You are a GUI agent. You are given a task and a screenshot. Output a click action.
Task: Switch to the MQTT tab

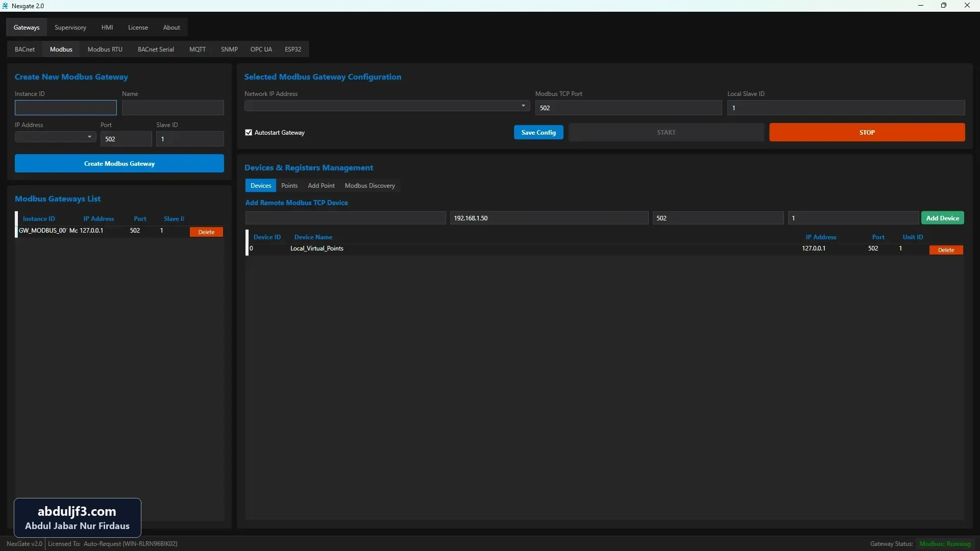[x=198, y=49]
